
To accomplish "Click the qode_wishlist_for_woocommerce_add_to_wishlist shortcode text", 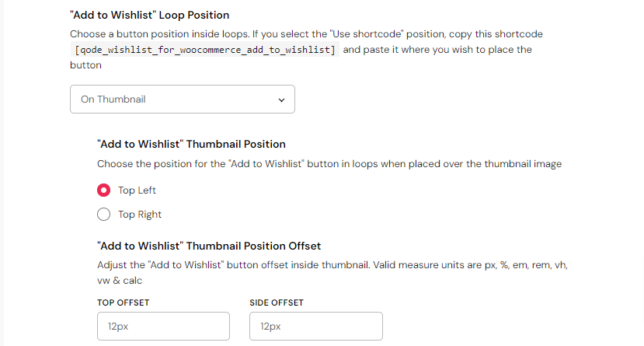I will (x=205, y=51).
